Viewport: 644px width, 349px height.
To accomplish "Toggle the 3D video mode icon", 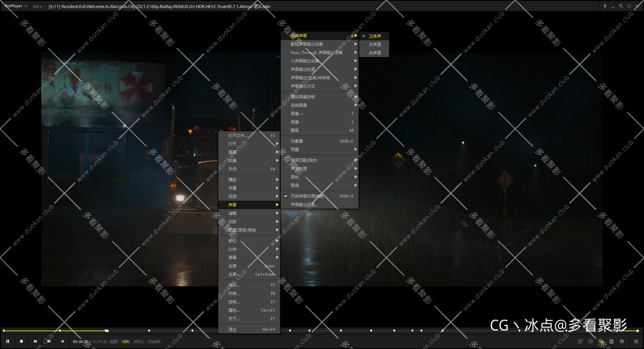I will 590,341.
